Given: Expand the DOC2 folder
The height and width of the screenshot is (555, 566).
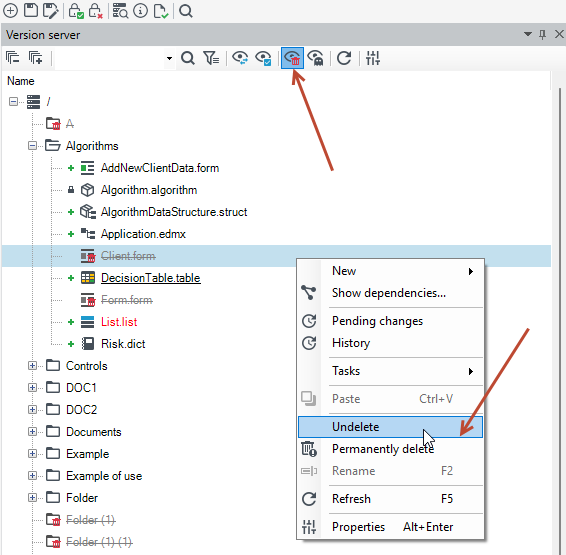Looking at the screenshot, I should click(x=32, y=410).
